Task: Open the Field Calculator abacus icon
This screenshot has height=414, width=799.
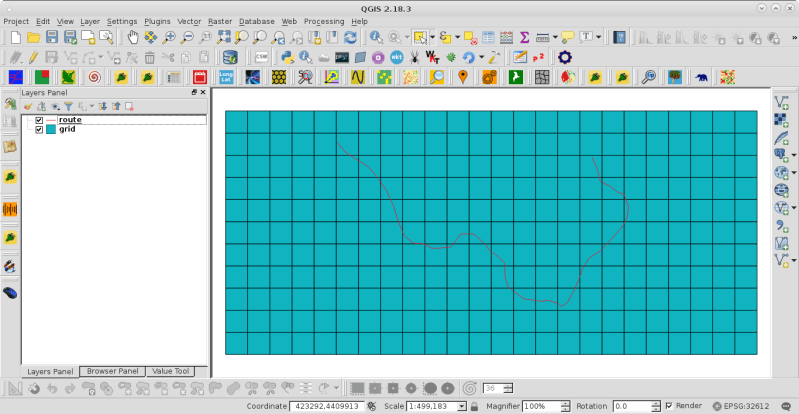Action: (507, 37)
